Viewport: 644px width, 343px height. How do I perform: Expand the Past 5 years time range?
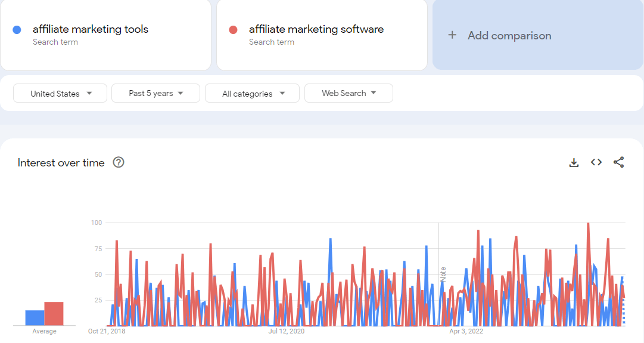coord(155,93)
